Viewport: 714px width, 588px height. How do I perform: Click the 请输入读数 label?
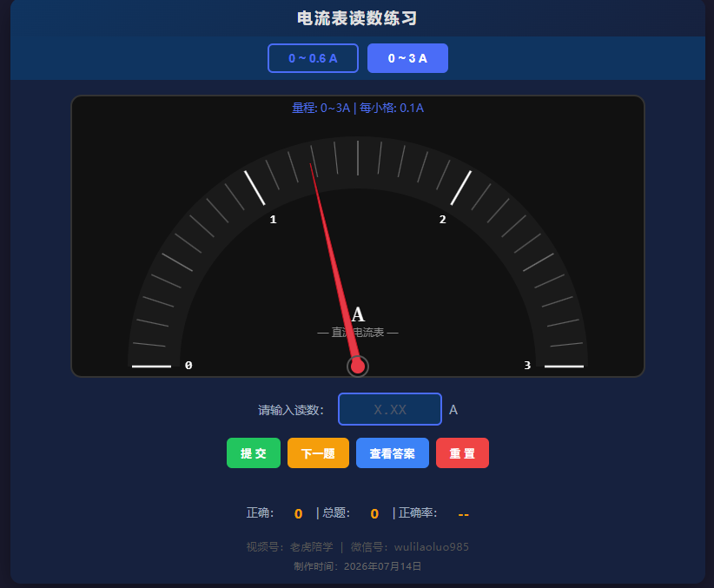(x=291, y=410)
